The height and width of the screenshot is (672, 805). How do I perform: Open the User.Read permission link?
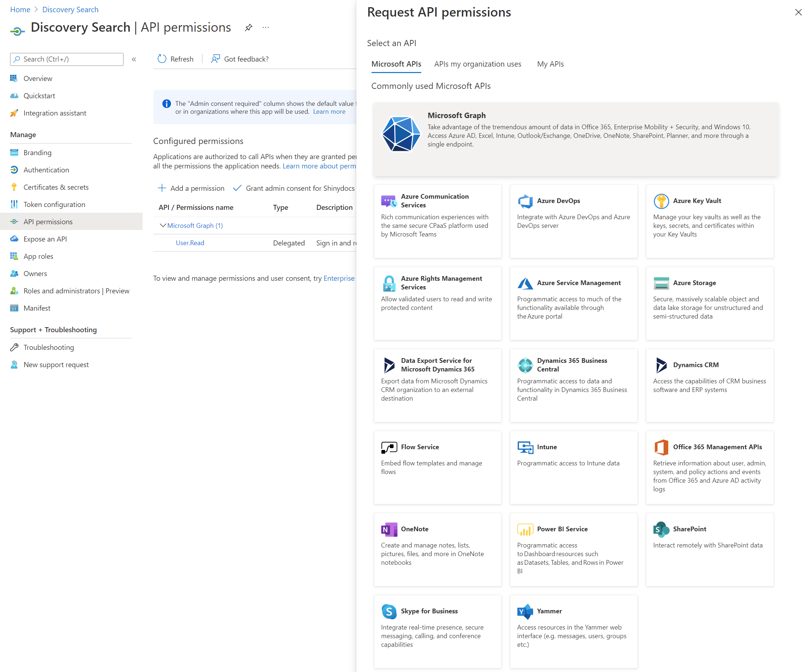[190, 243]
